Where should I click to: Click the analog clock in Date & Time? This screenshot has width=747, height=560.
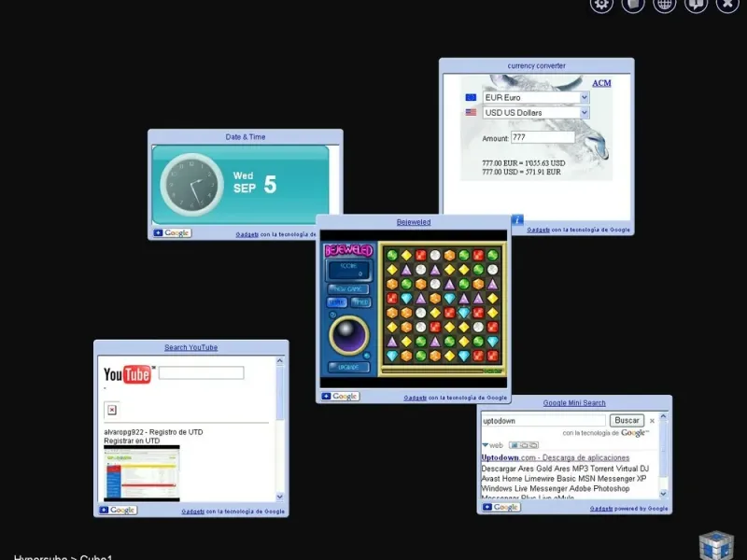click(x=192, y=185)
